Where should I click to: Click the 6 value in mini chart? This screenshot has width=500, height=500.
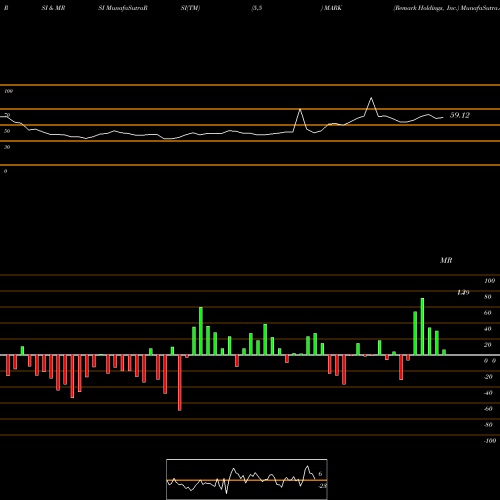(320, 474)
